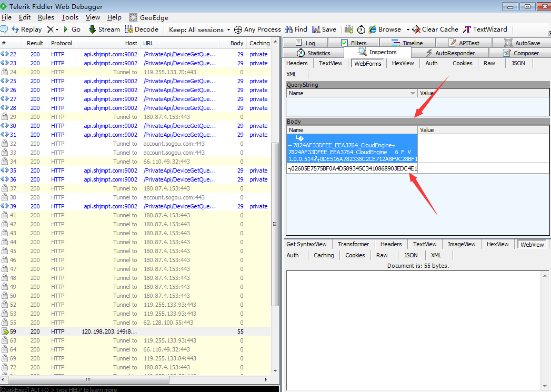Image resolution: width=551 pixels, height=392 pixels.
Task: Click the Save toolbar button
Action: pos(324,29)
